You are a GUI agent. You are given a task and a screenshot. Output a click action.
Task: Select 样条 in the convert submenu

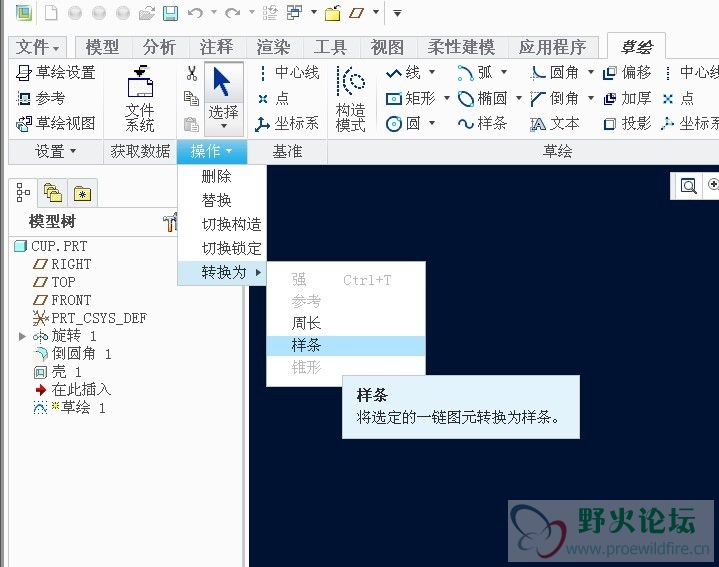[x=346, y=346]
